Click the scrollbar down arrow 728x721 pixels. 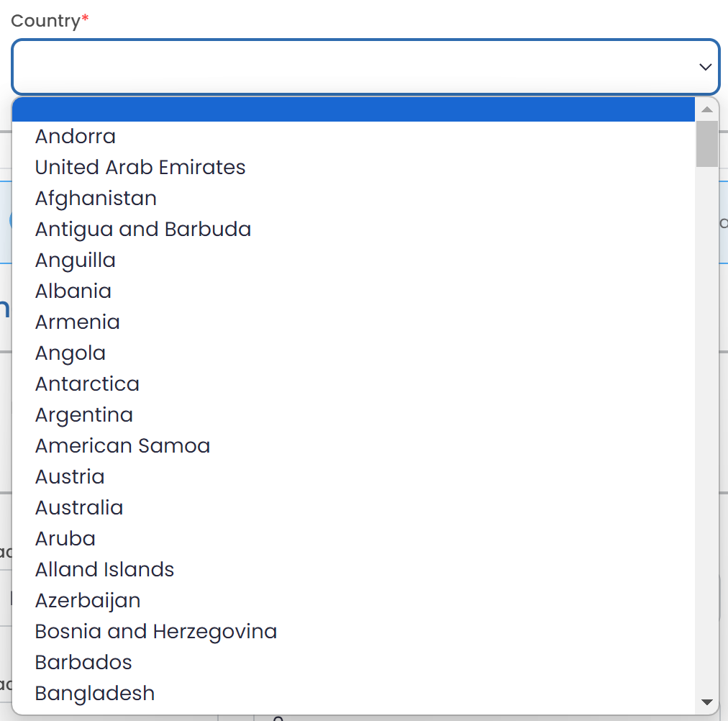tap(706, 702)
